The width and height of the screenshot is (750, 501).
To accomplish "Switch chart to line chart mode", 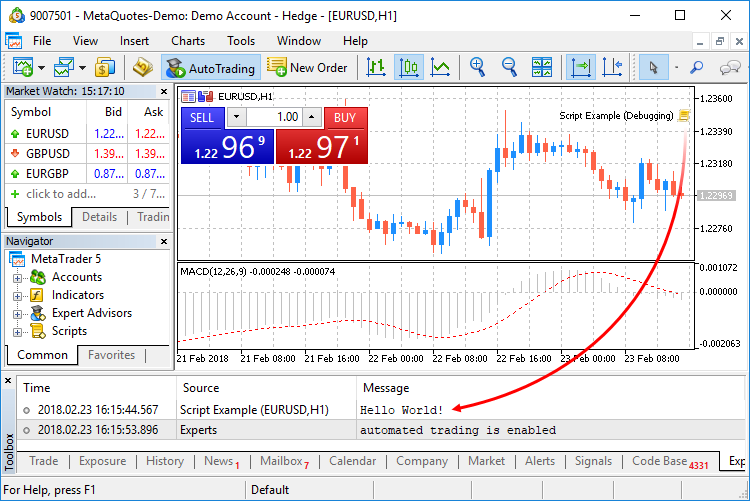I will tap(440, 67).
